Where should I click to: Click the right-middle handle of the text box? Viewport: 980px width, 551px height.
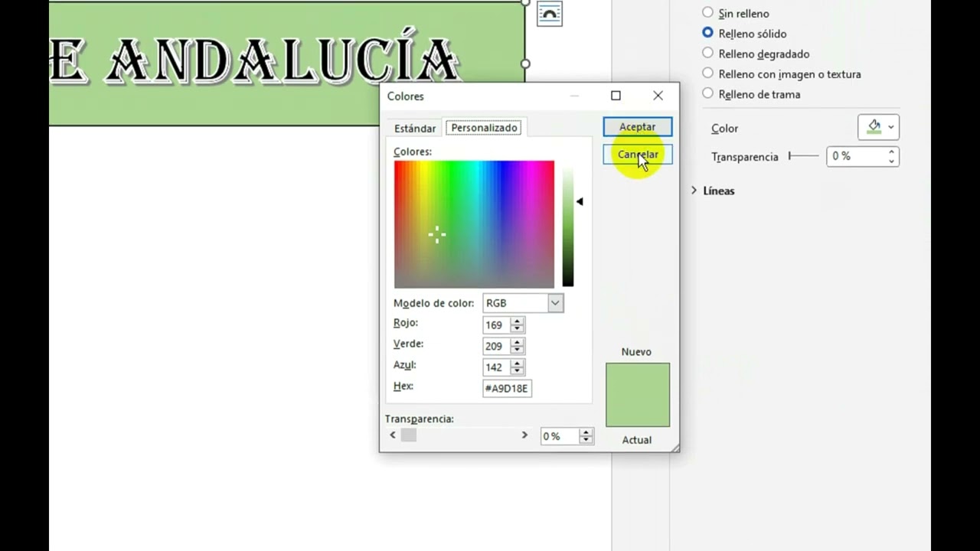point(526,64)
